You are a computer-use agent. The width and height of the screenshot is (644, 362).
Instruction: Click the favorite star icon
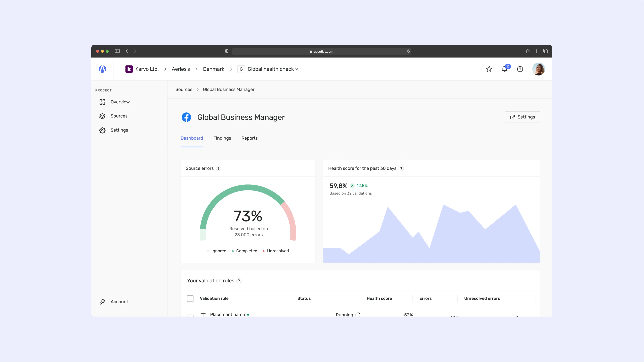[x=489, y=69]
